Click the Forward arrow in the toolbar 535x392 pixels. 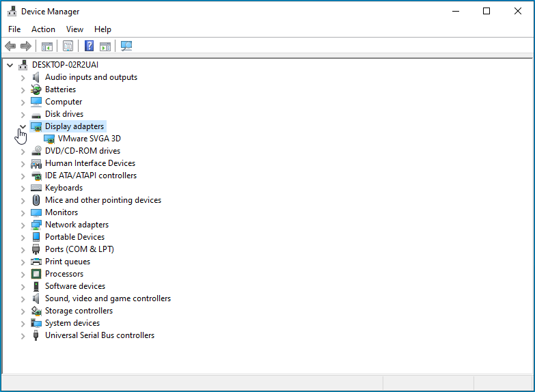[x=26, y=46]
